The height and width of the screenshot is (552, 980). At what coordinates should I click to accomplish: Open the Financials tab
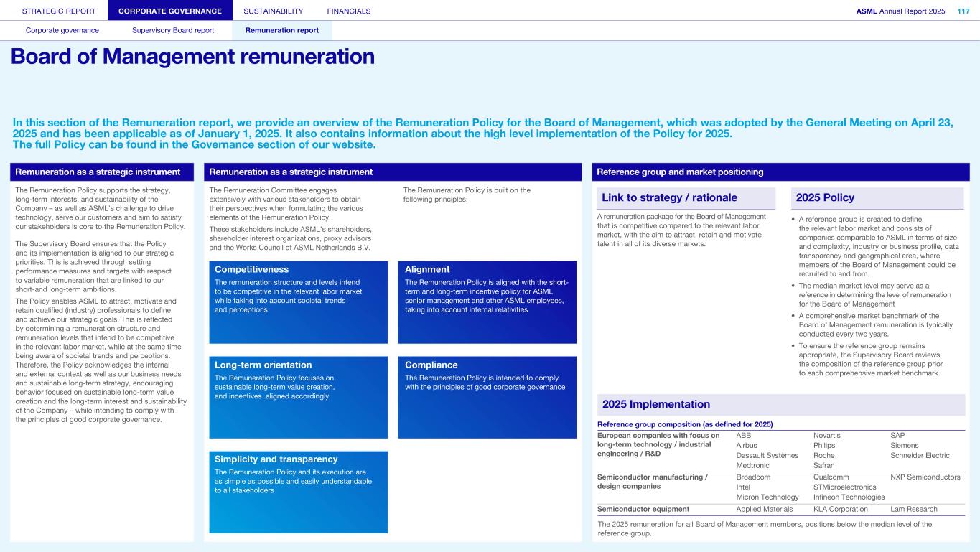(x=348, y=11)
